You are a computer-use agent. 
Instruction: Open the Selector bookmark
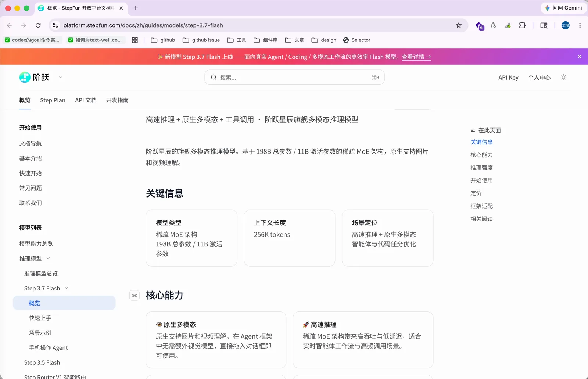tap(356, 40)
